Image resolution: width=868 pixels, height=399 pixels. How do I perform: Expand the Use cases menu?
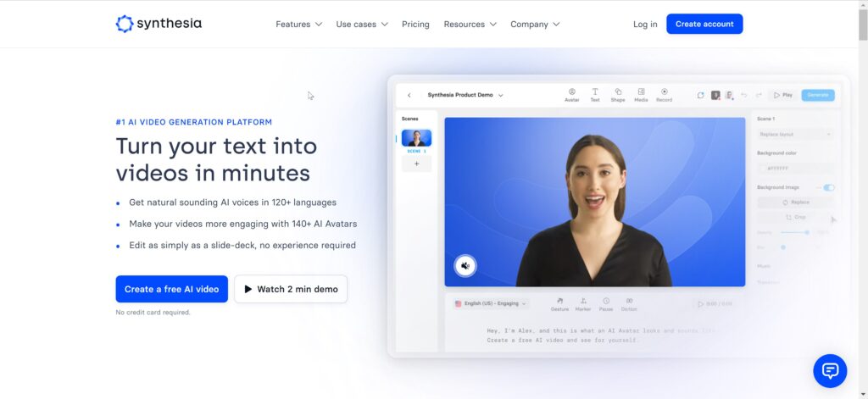point(362,25)
